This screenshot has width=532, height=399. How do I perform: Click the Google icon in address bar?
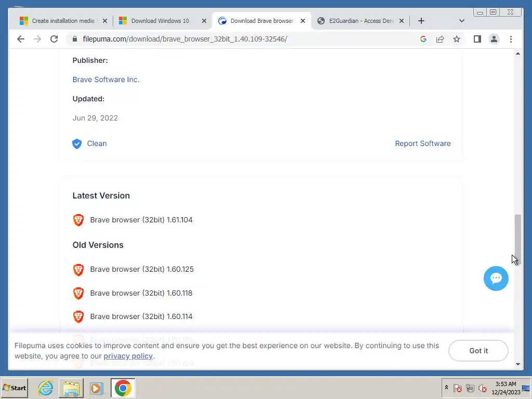(423, 39)
